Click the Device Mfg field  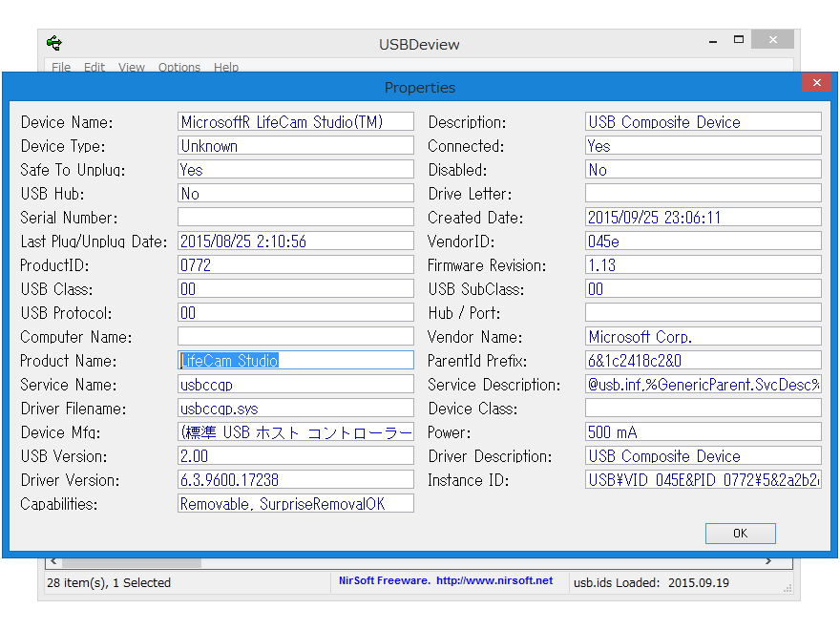pos(296,431)
